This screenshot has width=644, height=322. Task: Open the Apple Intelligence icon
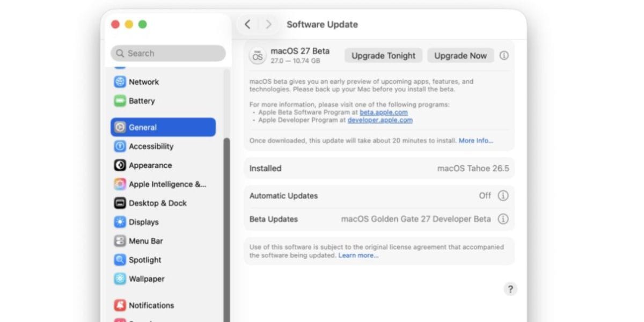click(x=120, y=184)
